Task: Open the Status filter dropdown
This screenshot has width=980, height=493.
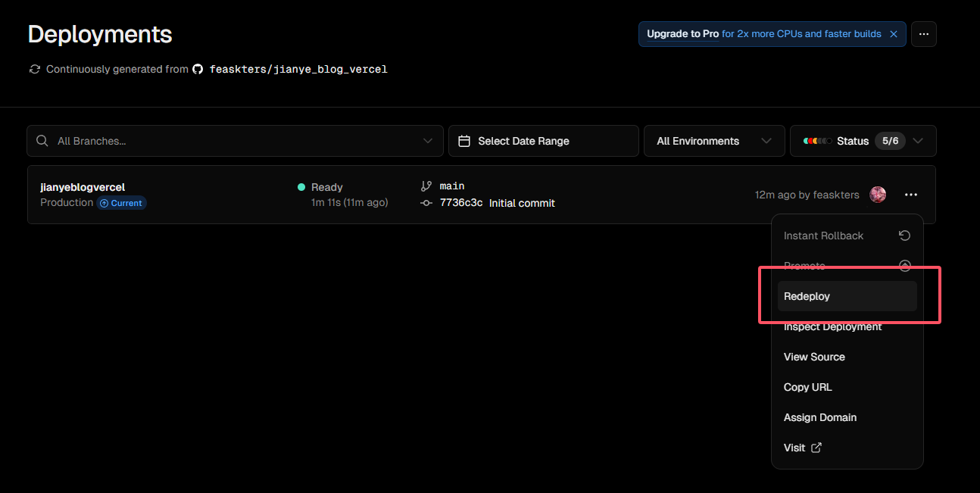Action: click(x=863, y=141)
